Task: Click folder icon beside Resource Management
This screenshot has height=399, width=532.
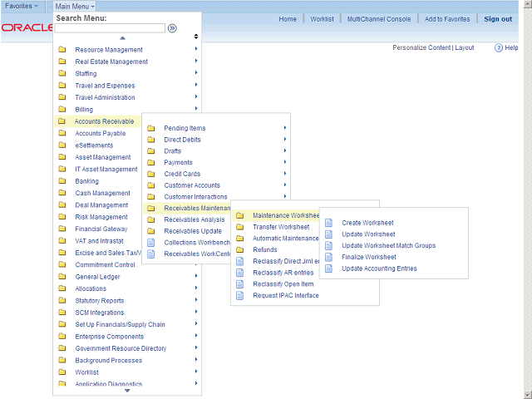Action: pos(62,50)
